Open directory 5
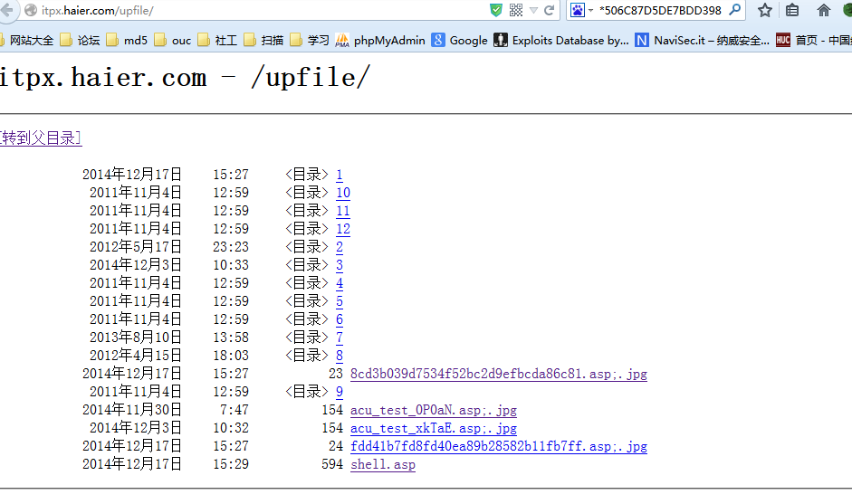This screenshot has height=504, width=852. pos(339,301)
